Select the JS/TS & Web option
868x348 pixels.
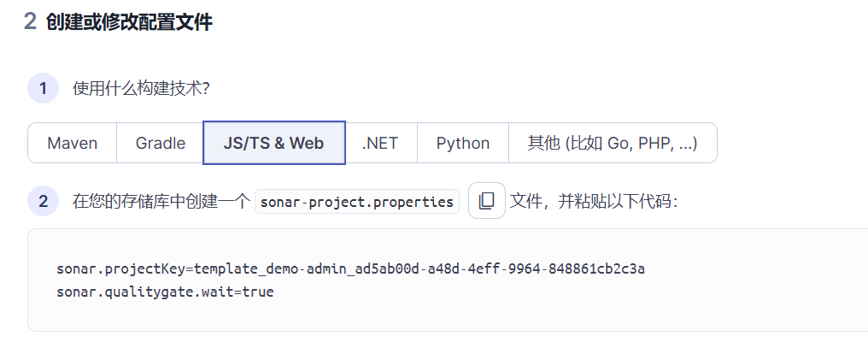[x=274, y=143]
